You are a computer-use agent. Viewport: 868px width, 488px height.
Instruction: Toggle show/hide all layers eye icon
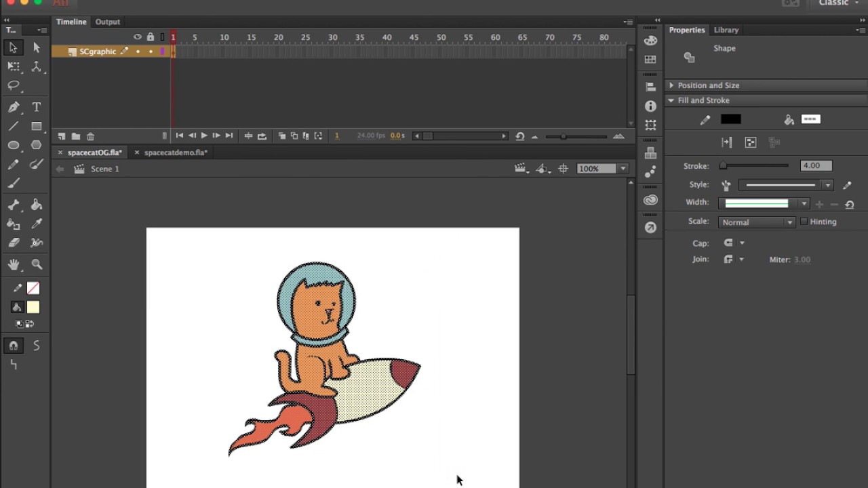coord(138,37)
